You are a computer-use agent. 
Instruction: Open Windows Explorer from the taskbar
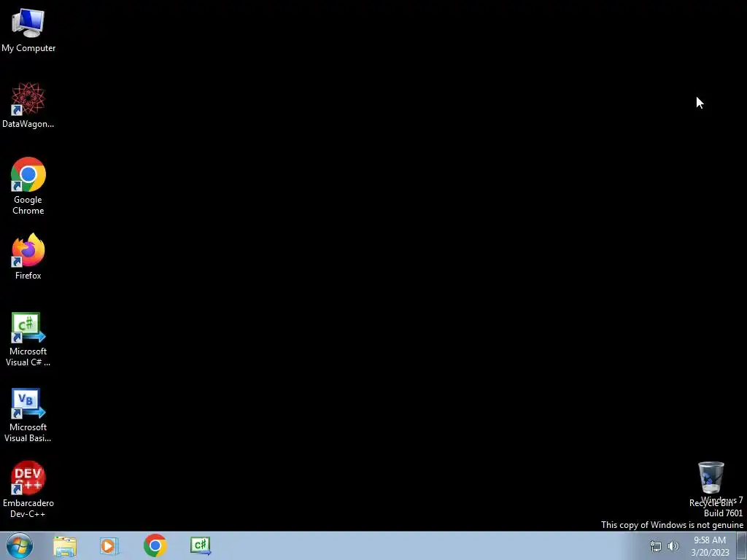65,546
